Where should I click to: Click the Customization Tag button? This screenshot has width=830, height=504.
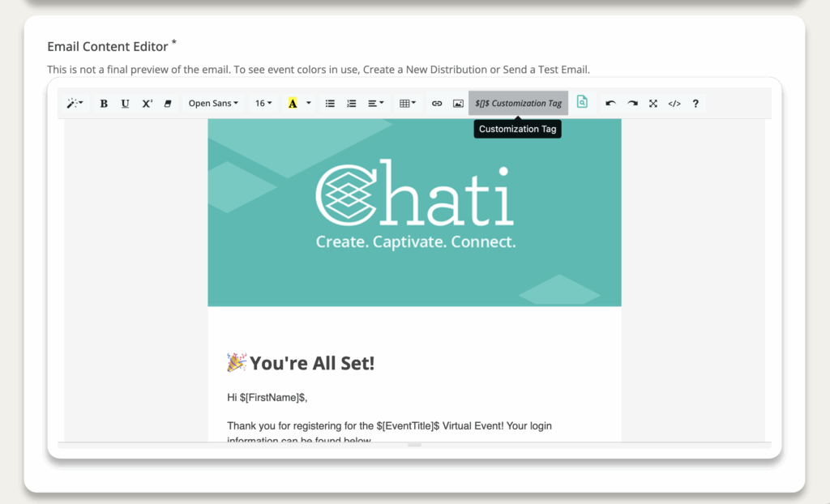click(x=518, y=104)
